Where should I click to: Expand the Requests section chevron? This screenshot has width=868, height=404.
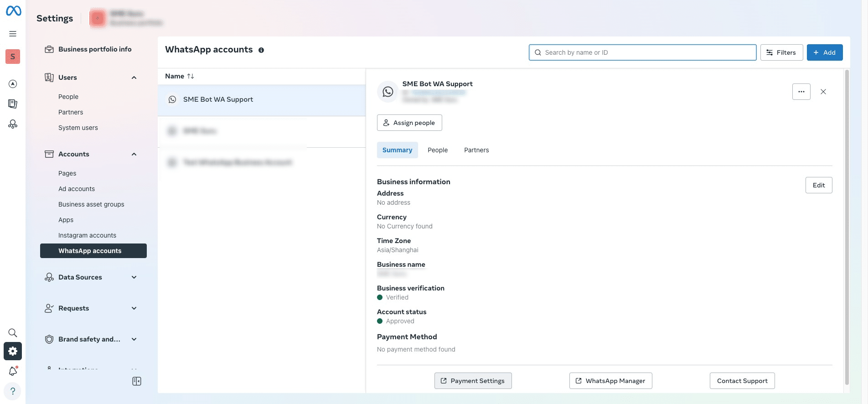click(x=134, y=308)
